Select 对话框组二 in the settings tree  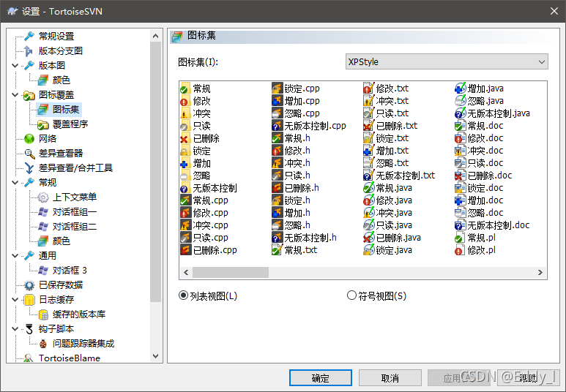[x=75, y=227]
